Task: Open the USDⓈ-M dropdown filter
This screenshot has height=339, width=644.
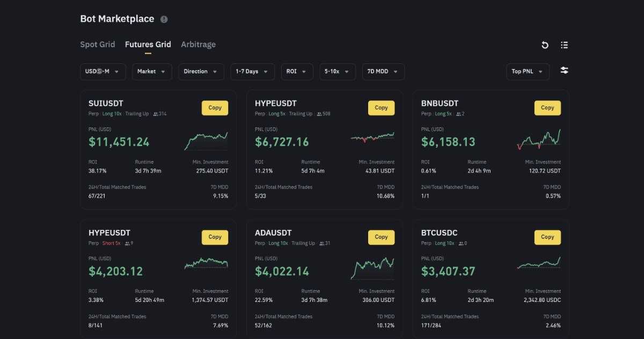Action: 103,71
